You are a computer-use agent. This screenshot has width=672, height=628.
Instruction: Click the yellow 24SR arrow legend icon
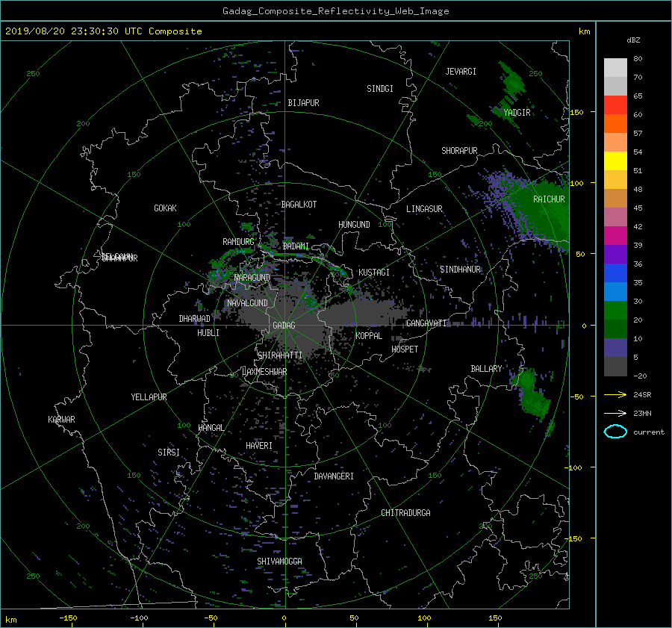pyautogui.click(x=615, y=394)
